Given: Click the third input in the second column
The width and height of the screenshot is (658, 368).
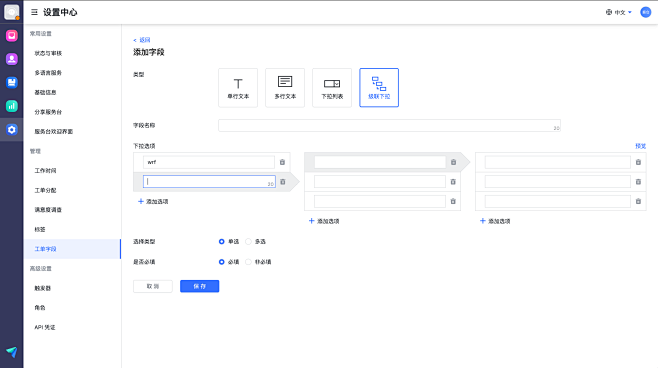Looking at the screenshot, I should coord(380,201).
